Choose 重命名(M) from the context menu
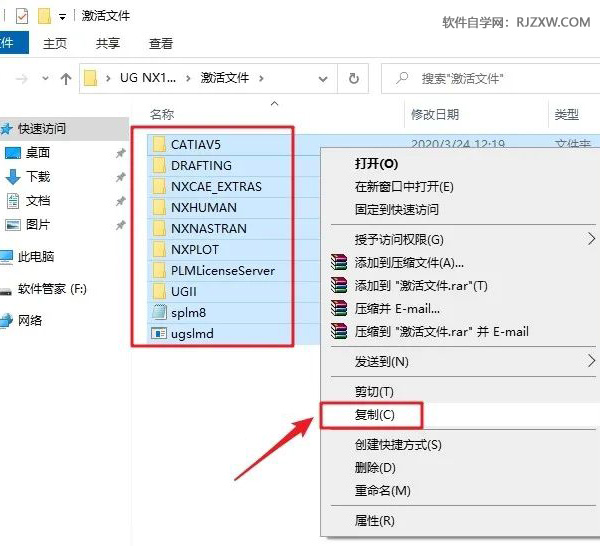Image resolution: width=600 pixels, height=546 pixels. 460,490
